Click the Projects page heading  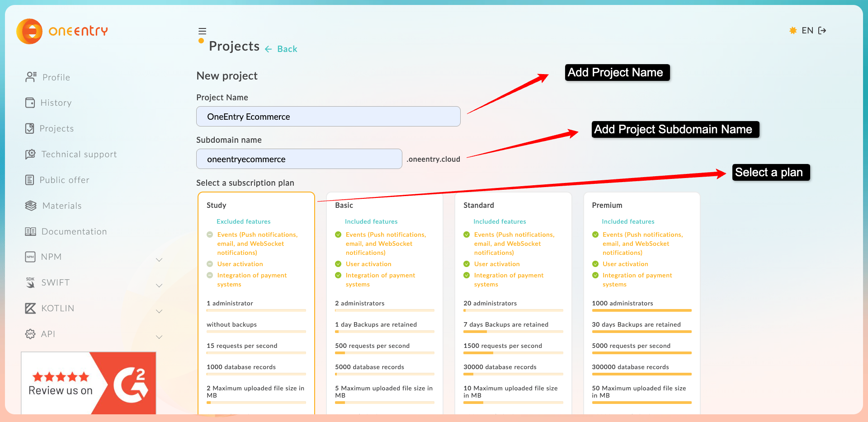point(234,46)
